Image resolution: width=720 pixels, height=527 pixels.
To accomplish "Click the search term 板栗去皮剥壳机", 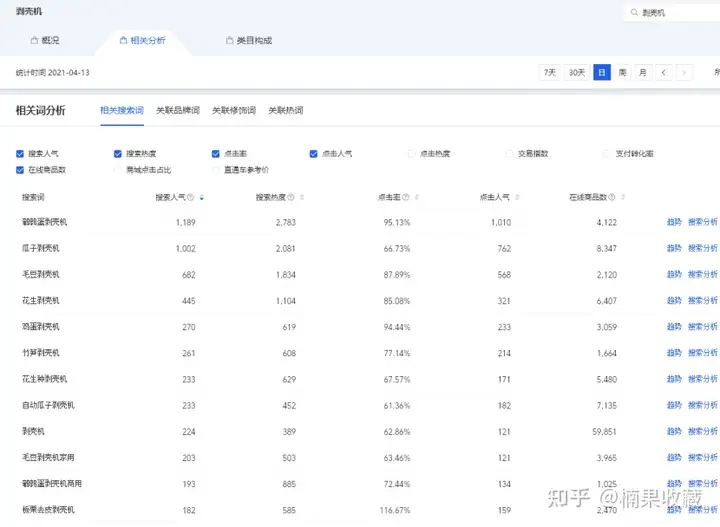I will (x=48, y=510).
